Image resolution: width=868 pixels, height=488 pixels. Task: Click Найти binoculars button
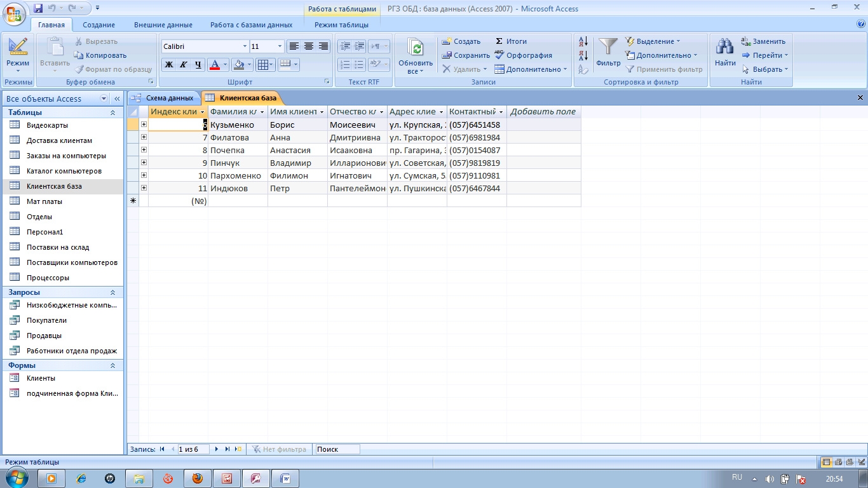(725, 52)
